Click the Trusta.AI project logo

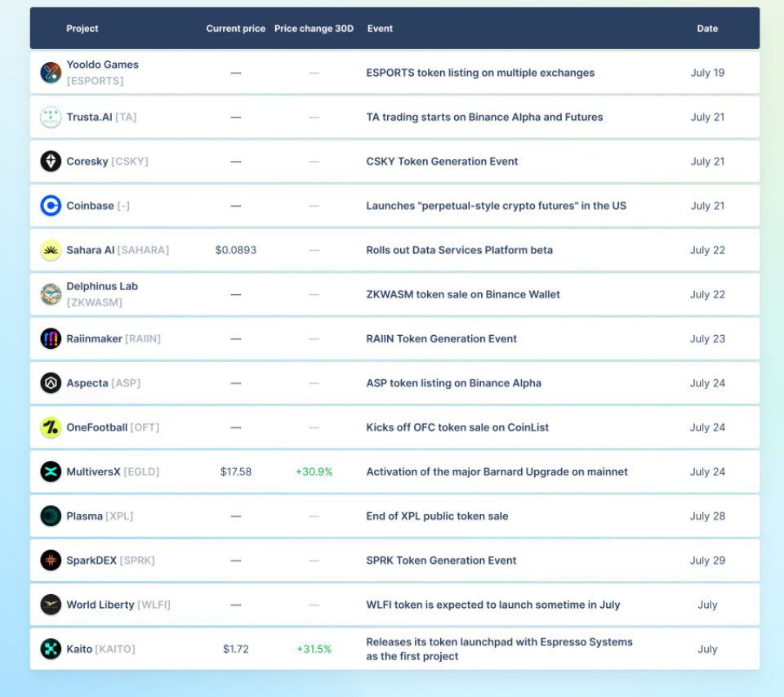click(x=51, y=117)
